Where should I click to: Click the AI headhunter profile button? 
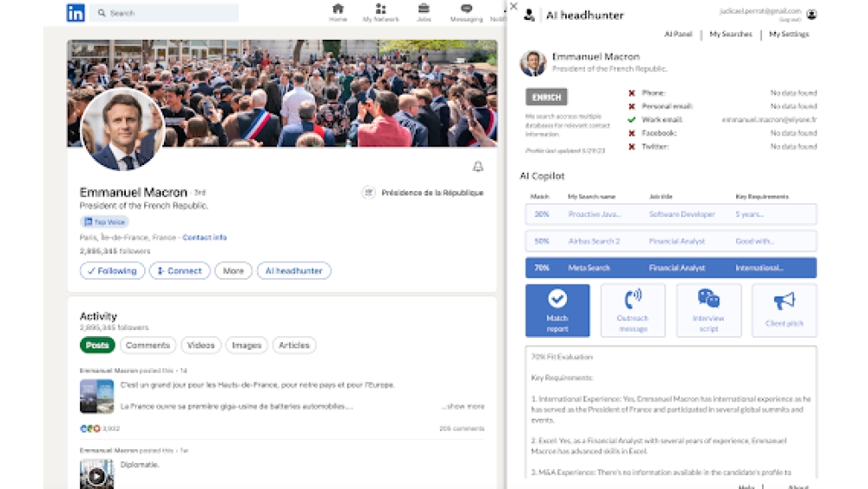[x=294, y=271]
